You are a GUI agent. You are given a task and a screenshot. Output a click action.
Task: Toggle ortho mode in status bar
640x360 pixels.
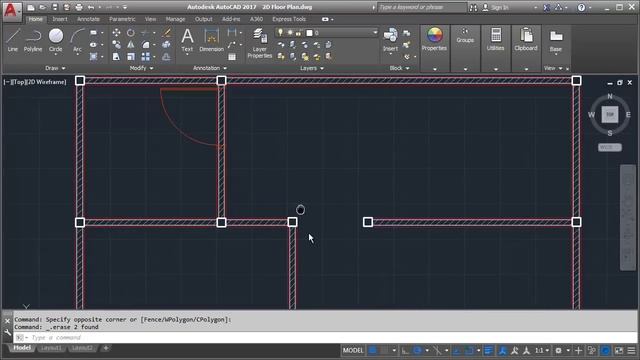(405, 350)
